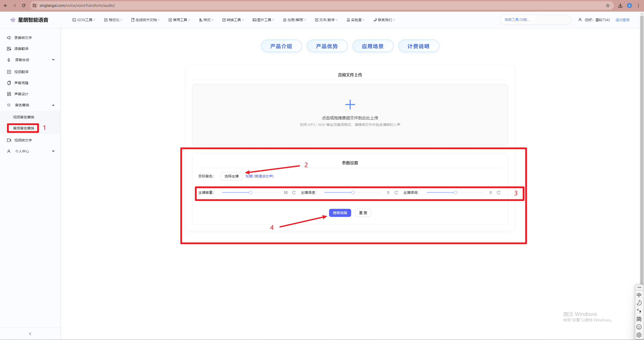Click the 计费说明 button

(419, 46)
